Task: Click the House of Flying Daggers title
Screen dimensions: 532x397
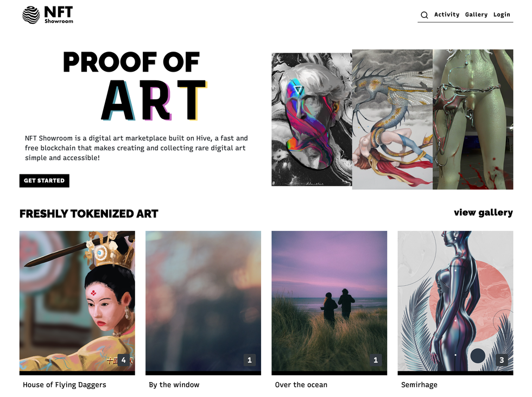Action: pos(65,385)
